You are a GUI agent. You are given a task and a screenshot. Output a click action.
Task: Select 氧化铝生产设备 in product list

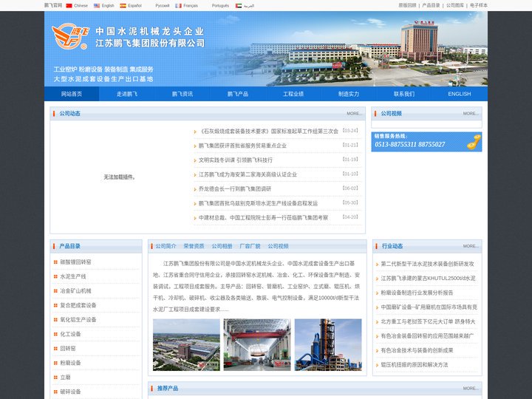coord(78,320)
